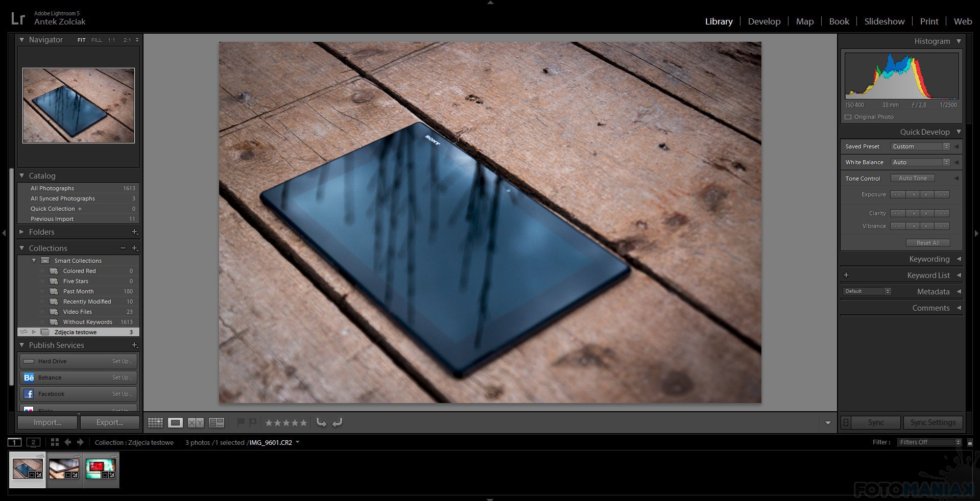Expand the Folders panel
This screenshot has height=501, width=980.
(x=22, y=232)
